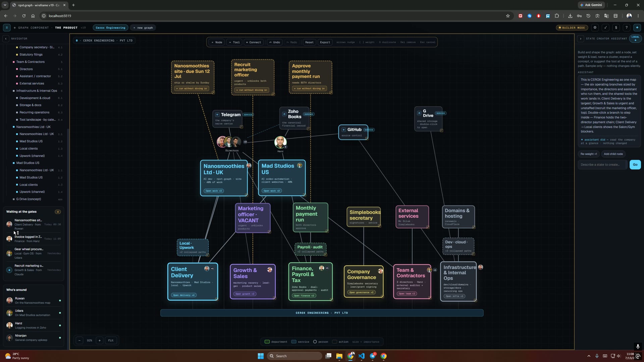Toggle the LOCAL assistant mode badge

click(635, 39)
